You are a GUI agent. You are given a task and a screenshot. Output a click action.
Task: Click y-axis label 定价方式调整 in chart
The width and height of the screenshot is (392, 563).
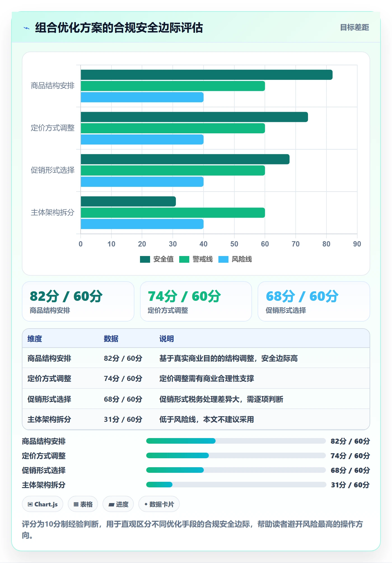point(53,128)
